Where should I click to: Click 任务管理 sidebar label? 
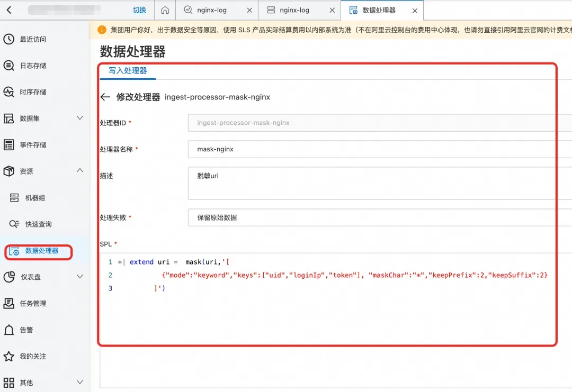pyautogui.click(x=33, y=304)
